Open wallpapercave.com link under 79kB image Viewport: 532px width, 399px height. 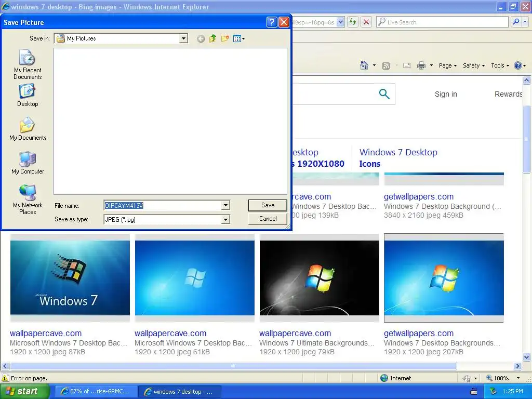tap(295, 333)
